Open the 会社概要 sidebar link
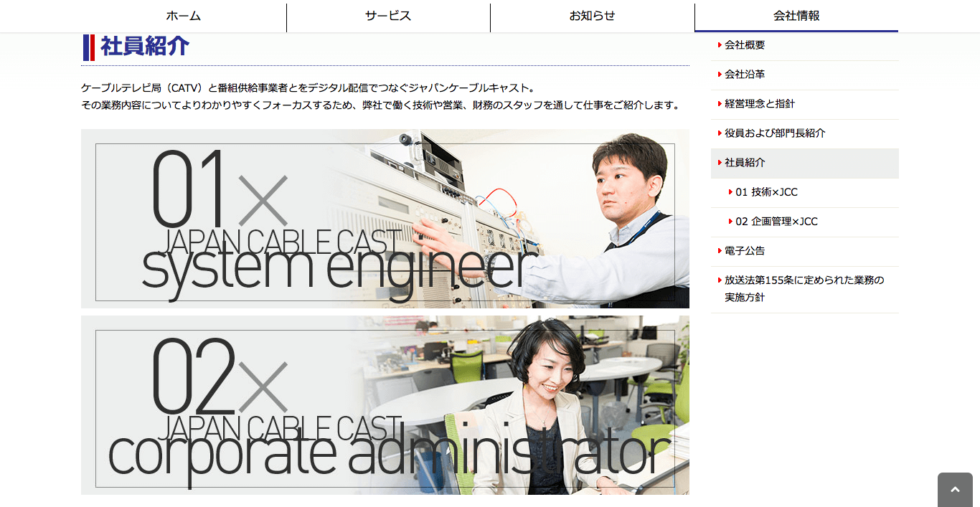 coord(804,45)
